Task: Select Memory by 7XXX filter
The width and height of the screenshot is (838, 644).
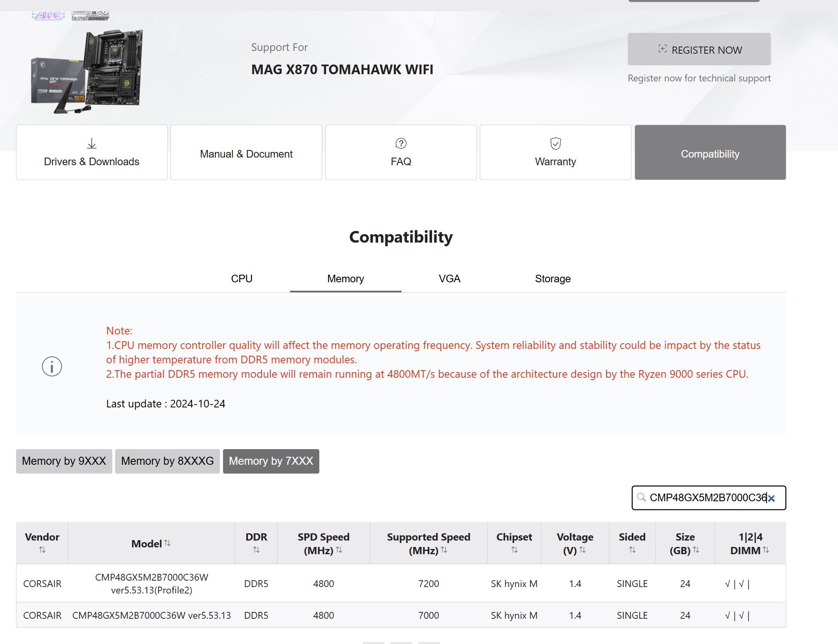Action: [271, 461]
